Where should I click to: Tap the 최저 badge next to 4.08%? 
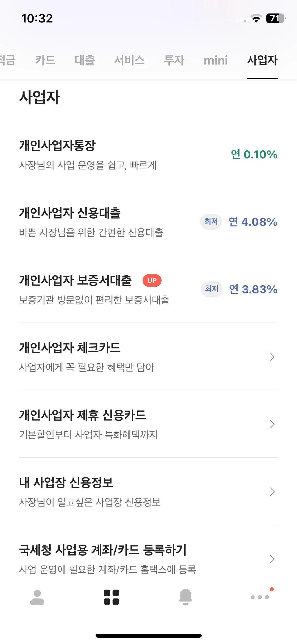211,222
